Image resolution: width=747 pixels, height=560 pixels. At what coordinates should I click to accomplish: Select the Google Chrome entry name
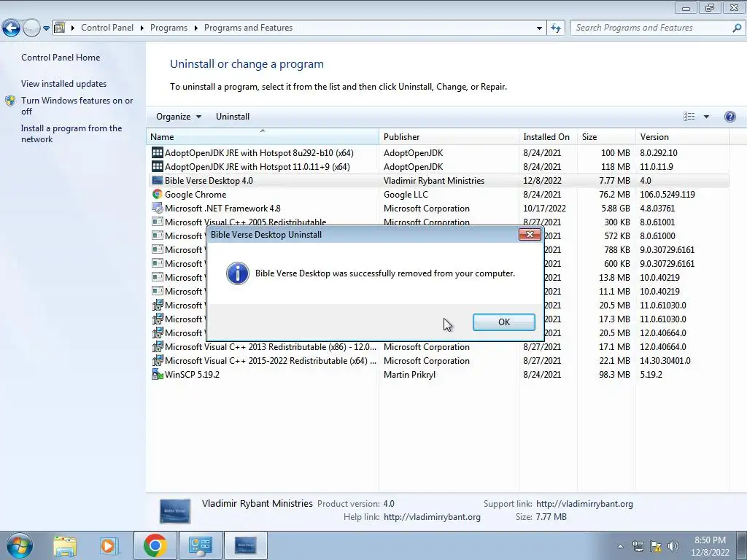[x=196, y=194]
